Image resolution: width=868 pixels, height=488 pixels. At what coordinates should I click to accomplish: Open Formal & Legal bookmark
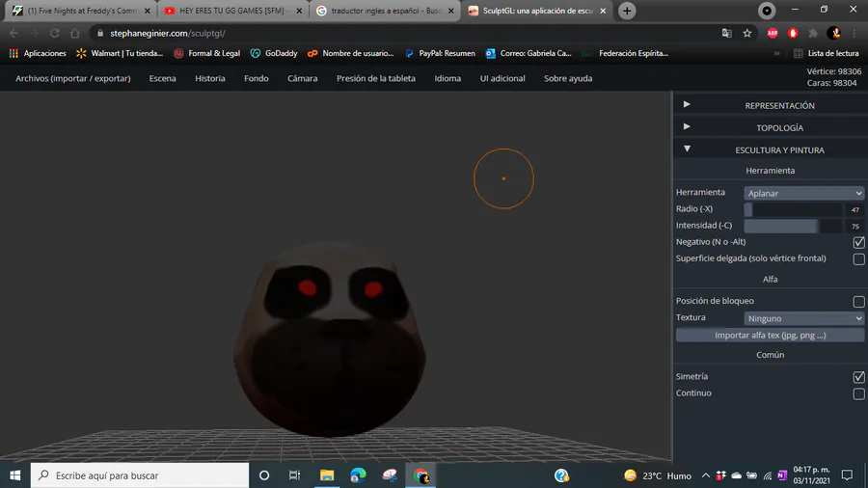click(x=207, y=53)
